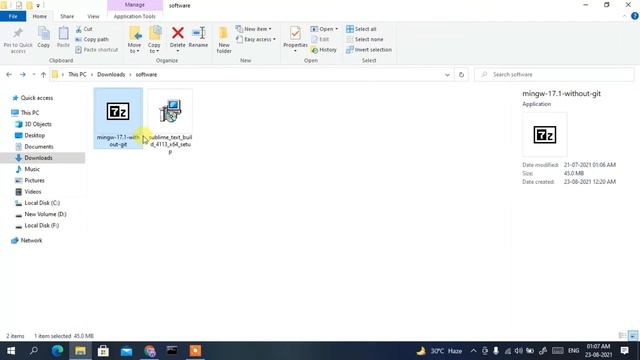The height and width of the screenshot is (360, 640).
Task: Select This PC in navigation pane
Action: (30, 113)
